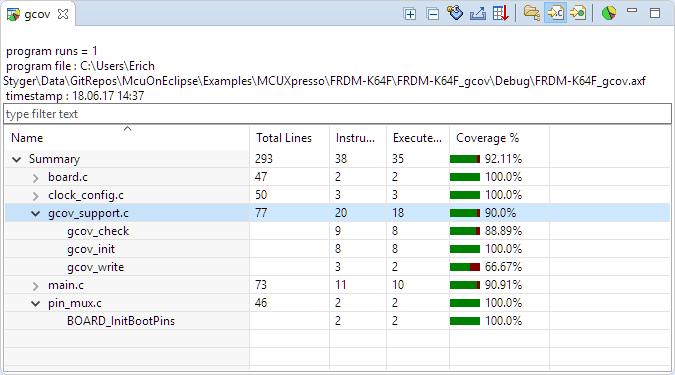Sort by Executed lines column header
The height and width of the screenshot is (375, 675).
(x=418, y=138)
